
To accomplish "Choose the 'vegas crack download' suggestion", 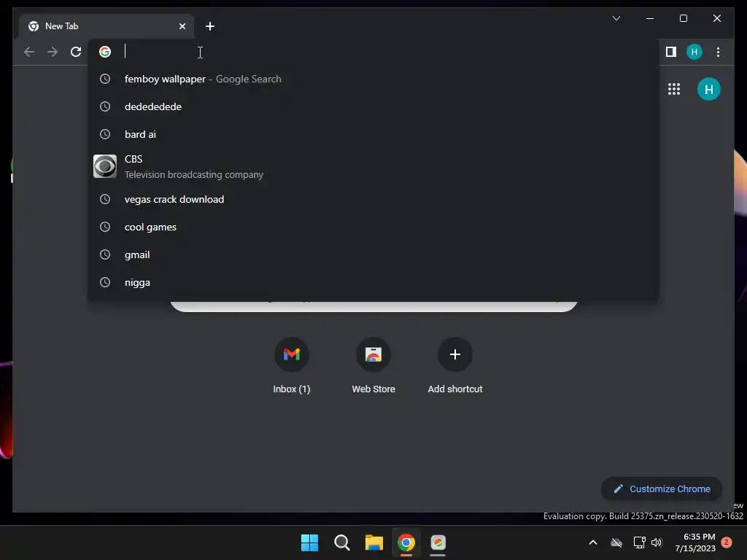I will 373,199.
